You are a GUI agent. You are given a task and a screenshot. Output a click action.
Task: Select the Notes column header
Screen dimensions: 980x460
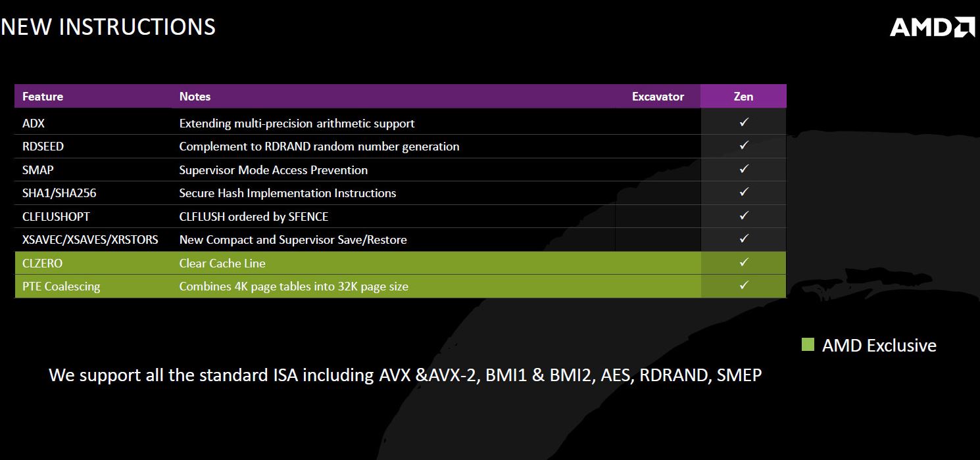[x=195, y=97]
